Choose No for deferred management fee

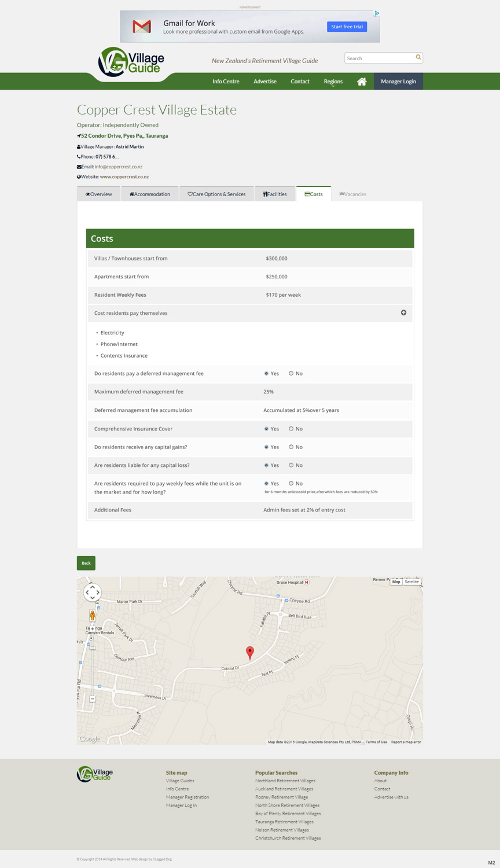(x=291, y=373)
